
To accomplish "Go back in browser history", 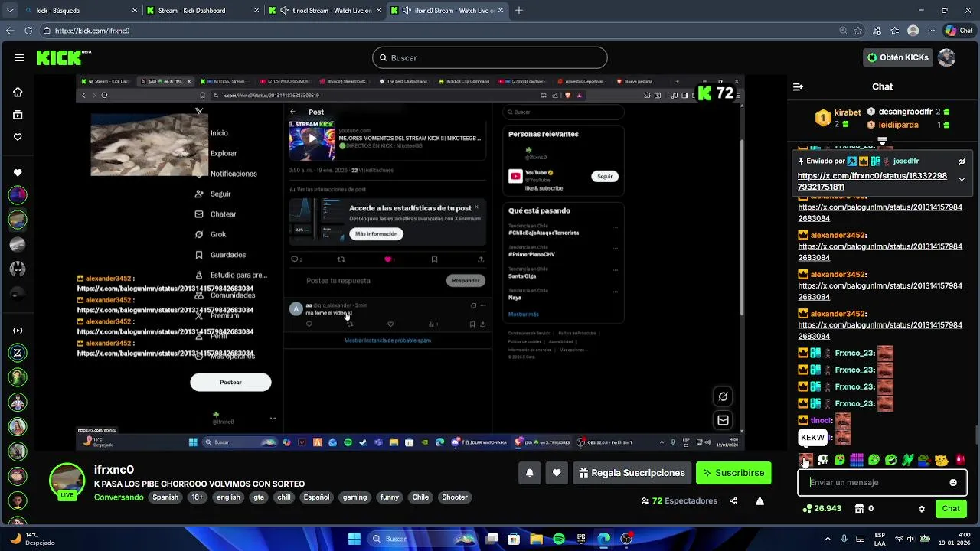I will coord(10,31).
